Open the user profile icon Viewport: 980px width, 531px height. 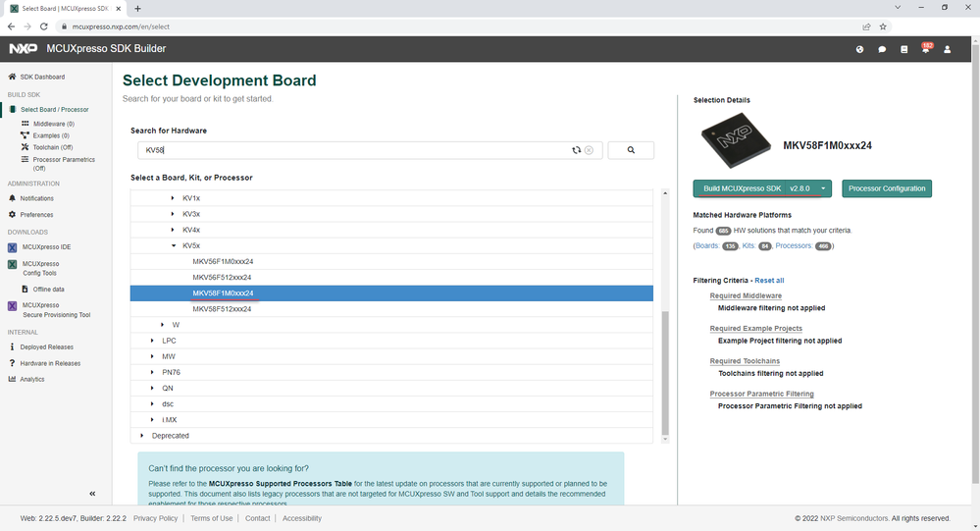pos(948,49)
